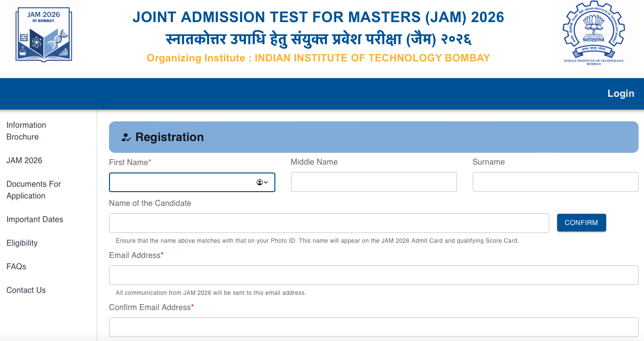Screen dimensions: 644x341
Task: Go to Important Dates in sidebar
Action: [34, 220]
